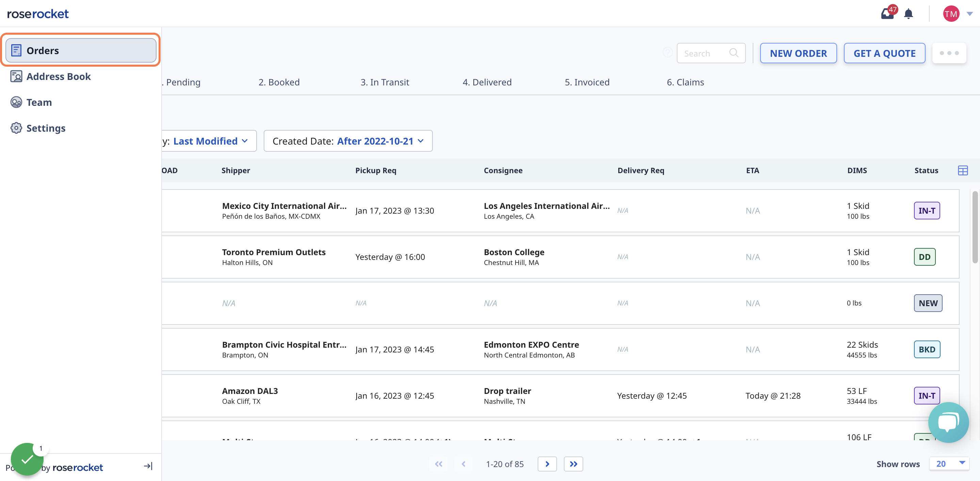The image size is (980, 481).
Task: Click the IN-T badge on Amazon DAL3 row
Action: click(x=927, y=395)
